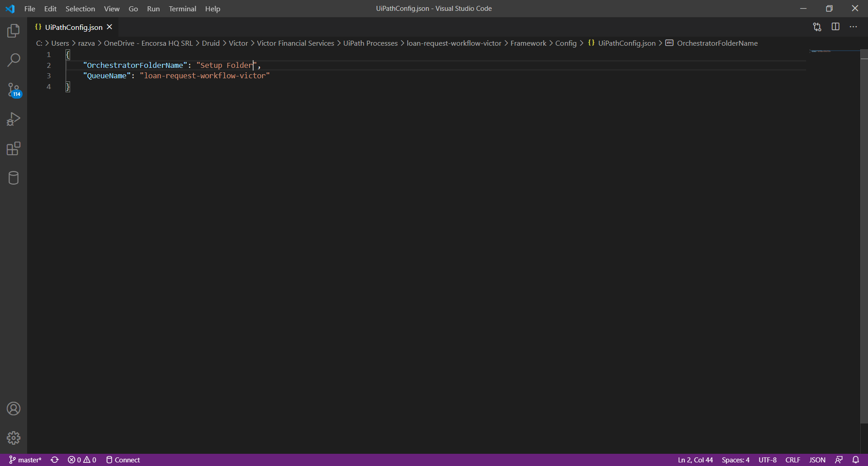Change line endings via CRLF indicator
868x466 pixels.
point(793,460)
